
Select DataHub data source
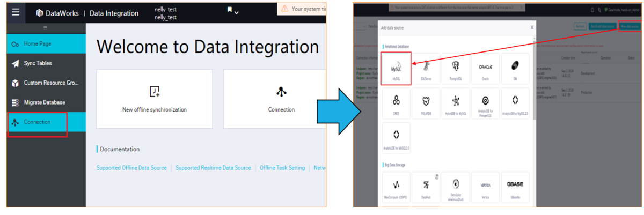point(426,187)
